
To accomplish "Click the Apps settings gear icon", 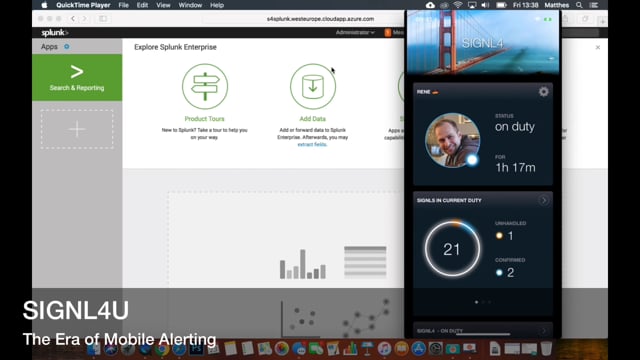I will click(67, 47).
